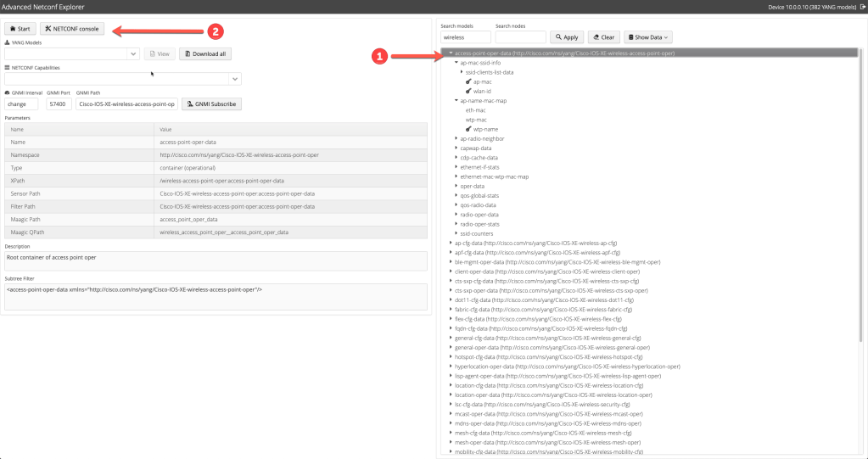Collapse the access-point-oper-data tree node
The image size is (868, 459).
tap(450, 53)
